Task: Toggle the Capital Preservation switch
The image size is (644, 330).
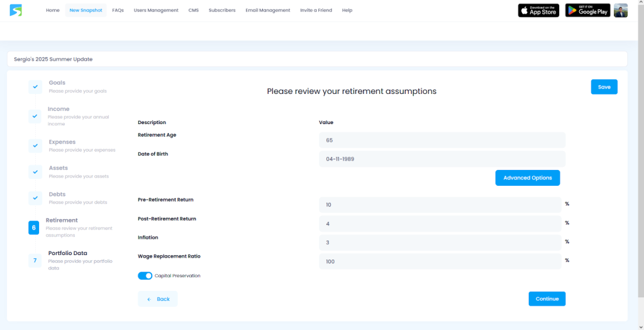Action: point(145,276)
